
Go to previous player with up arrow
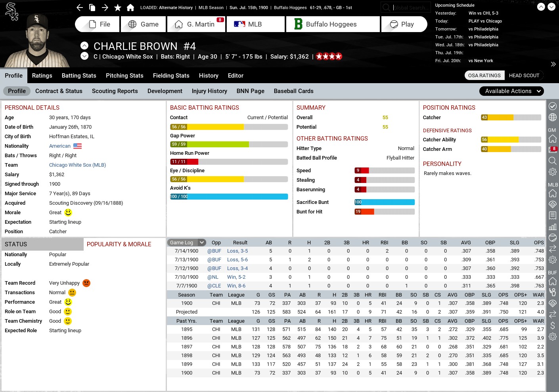point(84,46)
